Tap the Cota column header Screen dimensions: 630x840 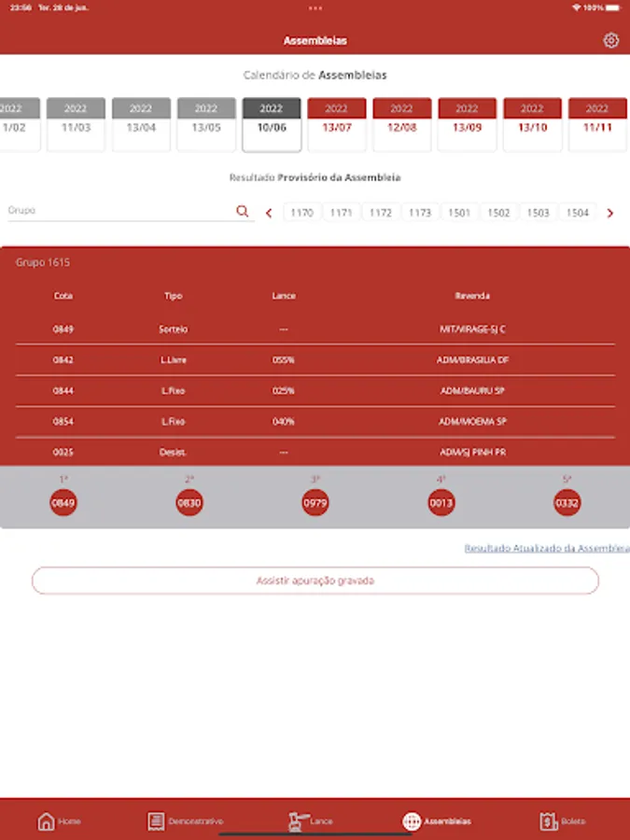pos(63,296)
